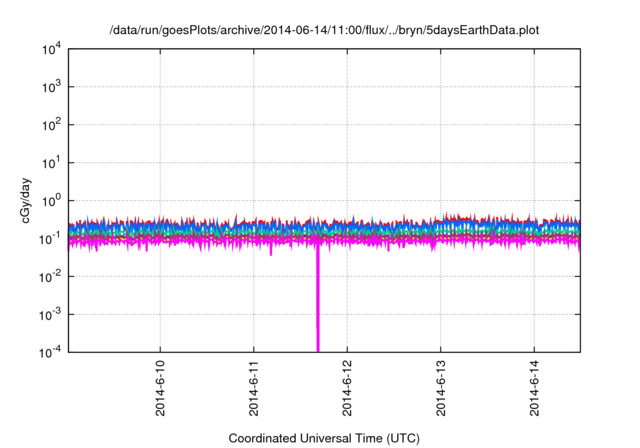
Task: Click the 10^4 y-axis tick label
Action: tap(52, 50)
